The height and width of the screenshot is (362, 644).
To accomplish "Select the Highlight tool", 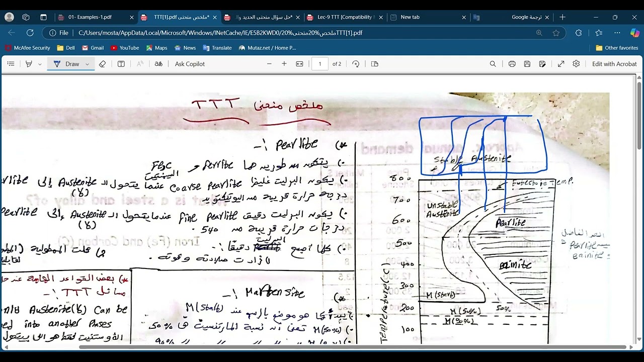I will click(29, 64).
